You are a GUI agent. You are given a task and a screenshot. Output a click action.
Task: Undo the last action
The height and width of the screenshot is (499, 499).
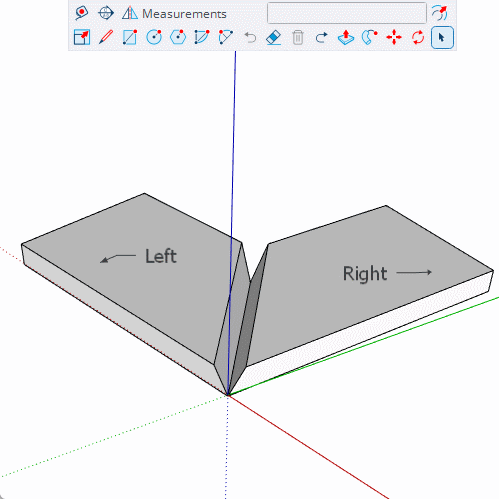(x=250, y=37)
